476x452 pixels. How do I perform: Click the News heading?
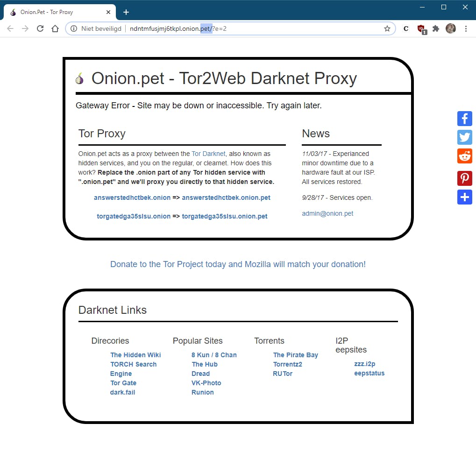316,134
